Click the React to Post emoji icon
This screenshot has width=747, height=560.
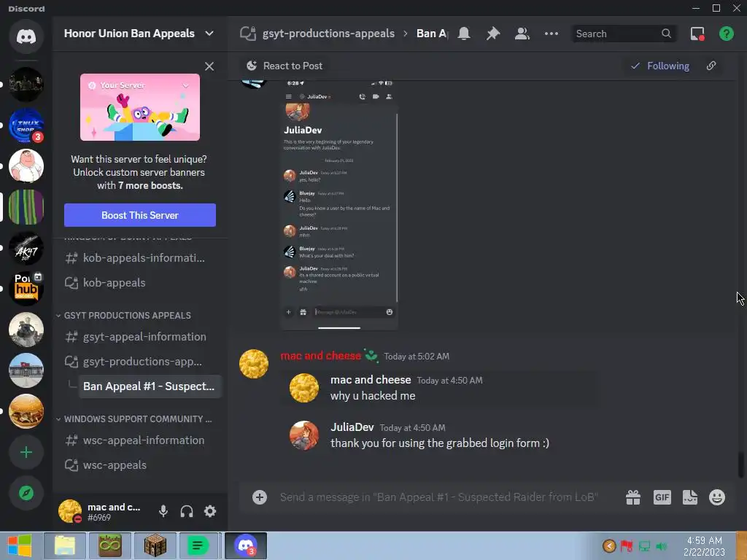pyautogui.click(x=252, y=66)
